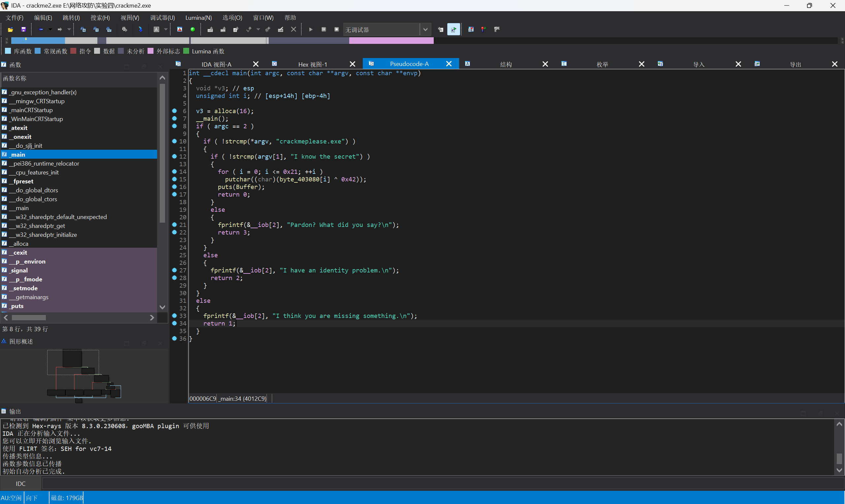Image resolution: width=845 pixels, height=504 pixels.
Task: Toggle breakpoint dot on line 33
Action: (174, 316)
